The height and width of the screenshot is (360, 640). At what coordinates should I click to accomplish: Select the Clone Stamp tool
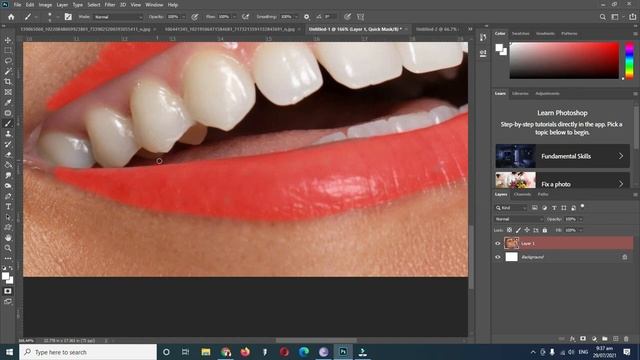click(x=8, y=133)
